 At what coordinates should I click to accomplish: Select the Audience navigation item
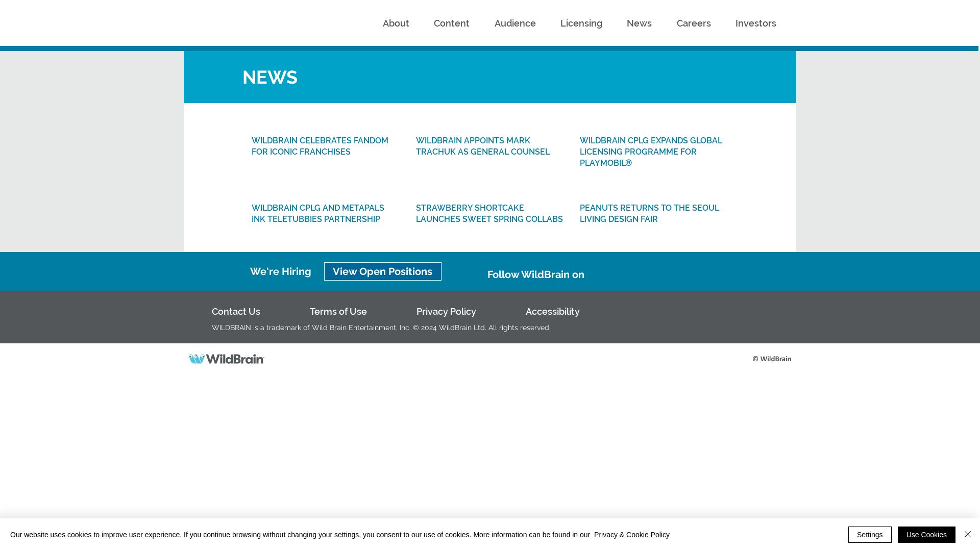click(514, 23)
